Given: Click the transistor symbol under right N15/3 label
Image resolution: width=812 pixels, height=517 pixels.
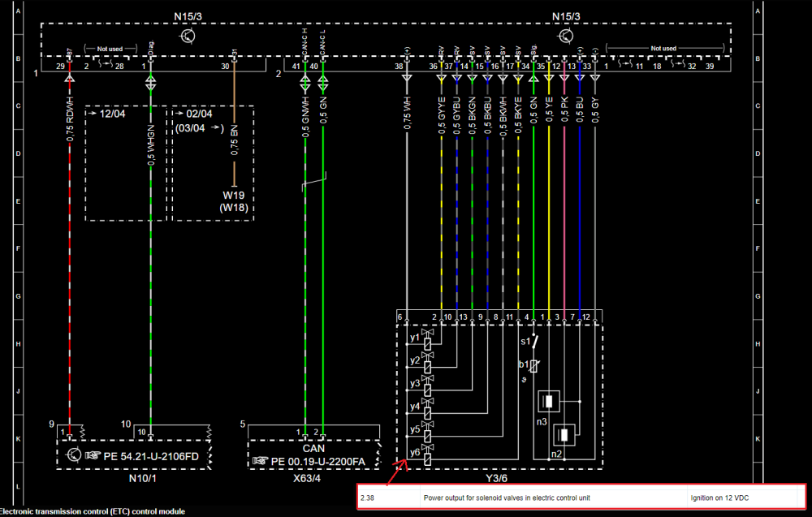Looking at the screenshot, I should coord(565,37).
